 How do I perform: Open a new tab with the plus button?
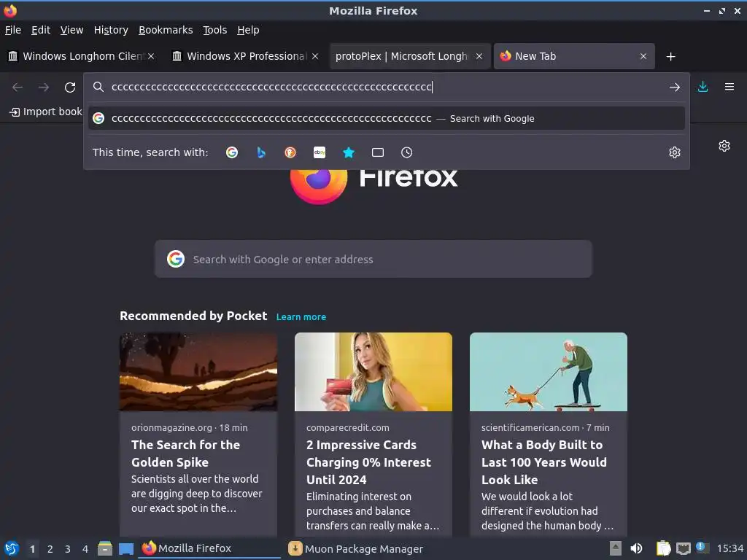[x=671, y=57]
